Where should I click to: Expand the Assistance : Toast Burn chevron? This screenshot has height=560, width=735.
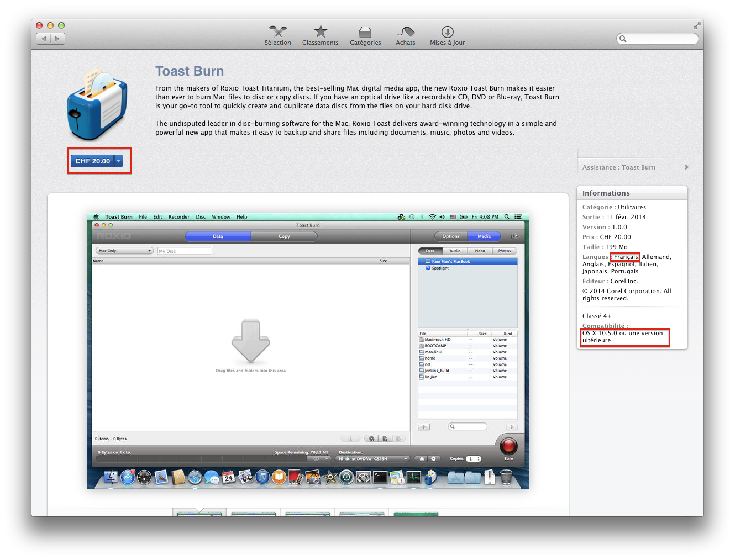686,167
